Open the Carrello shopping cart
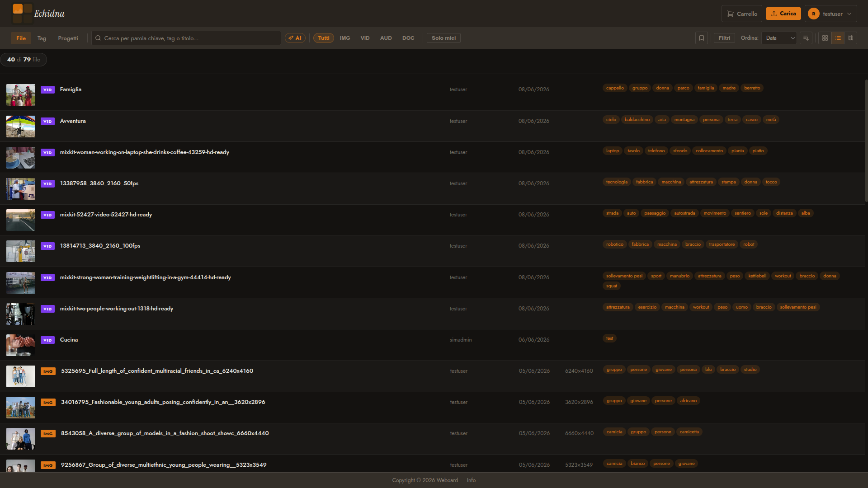Viewport: 868px width, 488px height. click(741, 14)
